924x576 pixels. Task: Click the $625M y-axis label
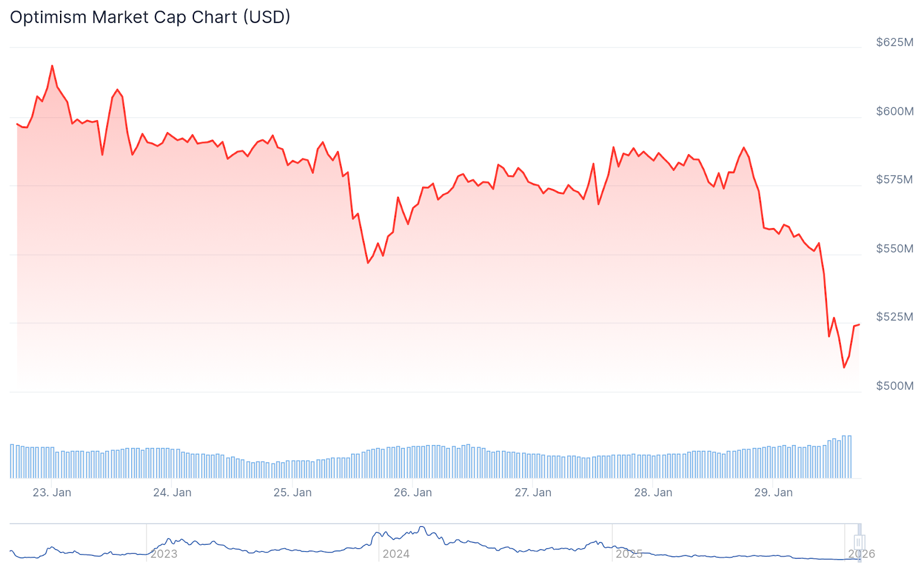(895, 42)
